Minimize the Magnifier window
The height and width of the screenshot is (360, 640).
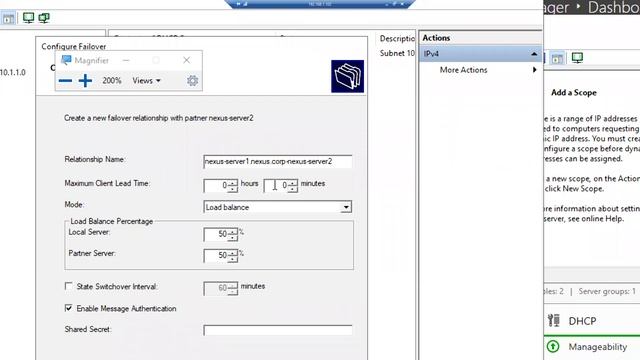coord(126,60)
